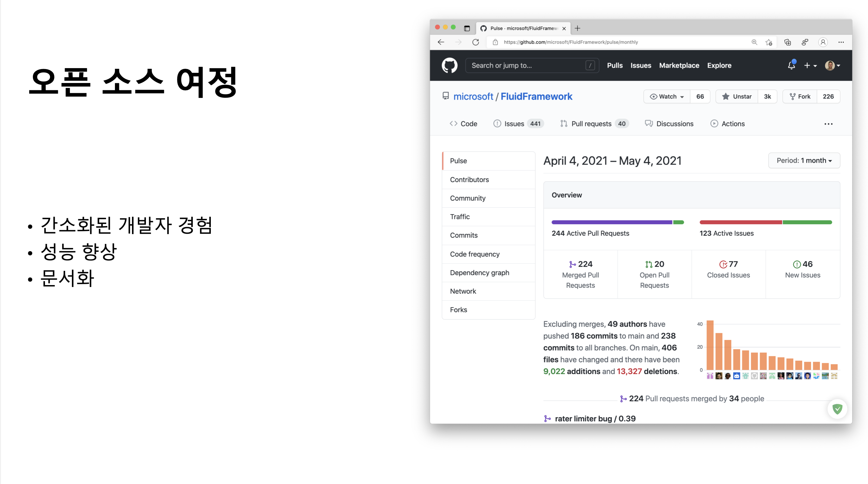Click the purple Active Pull Requests bar
The image size is (868, 484).
tap(611, 222)
